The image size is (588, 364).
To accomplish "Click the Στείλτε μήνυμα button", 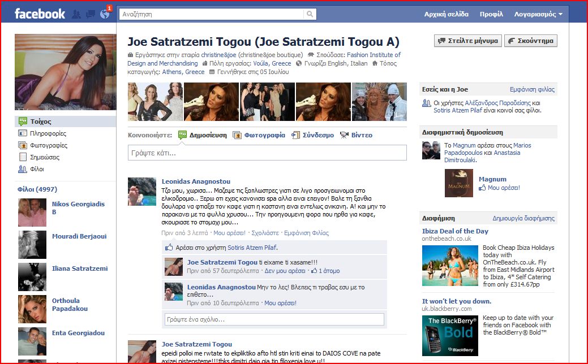I will tap(467, 41).
